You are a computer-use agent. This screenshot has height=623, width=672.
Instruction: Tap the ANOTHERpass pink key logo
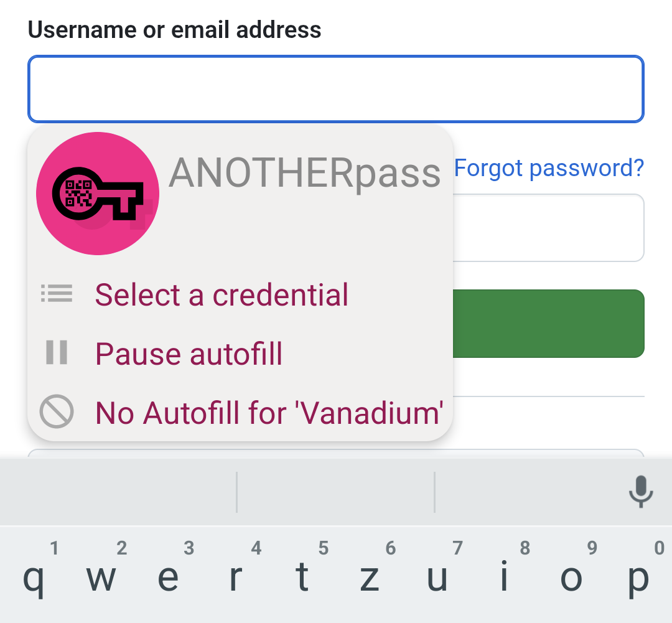98,194
